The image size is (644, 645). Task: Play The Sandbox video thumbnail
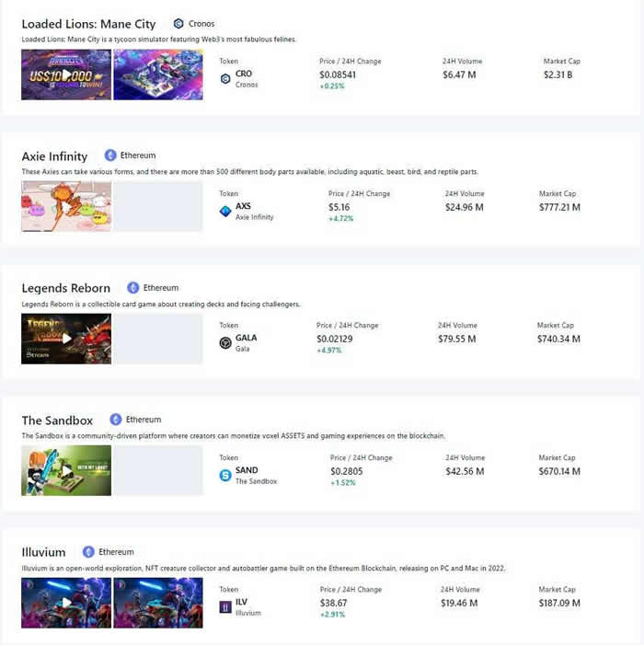point(66,471)
